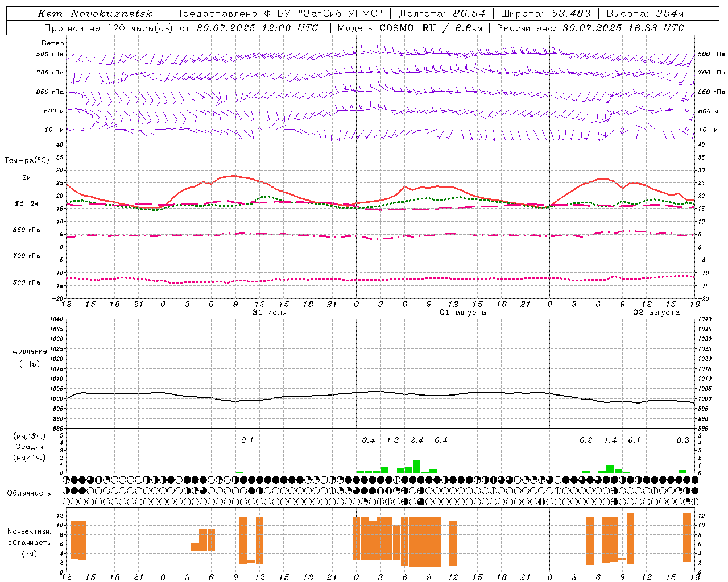Click the dashed line sample under 'Td 2м' legend

coord(26,210)
